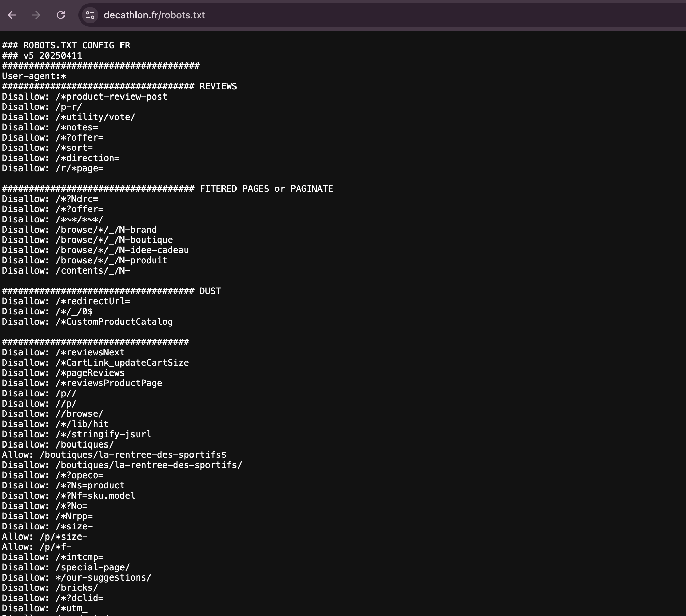
Task: Click "Disallow: /contents/_/N-"
Action: (x=66, y=270)
